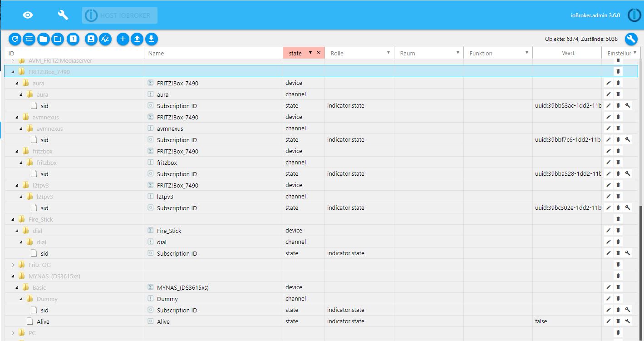The height and width of the screenshot is (341, 644).
Task: Click the Fire_Stick device name cell
Action: (213, 231)
